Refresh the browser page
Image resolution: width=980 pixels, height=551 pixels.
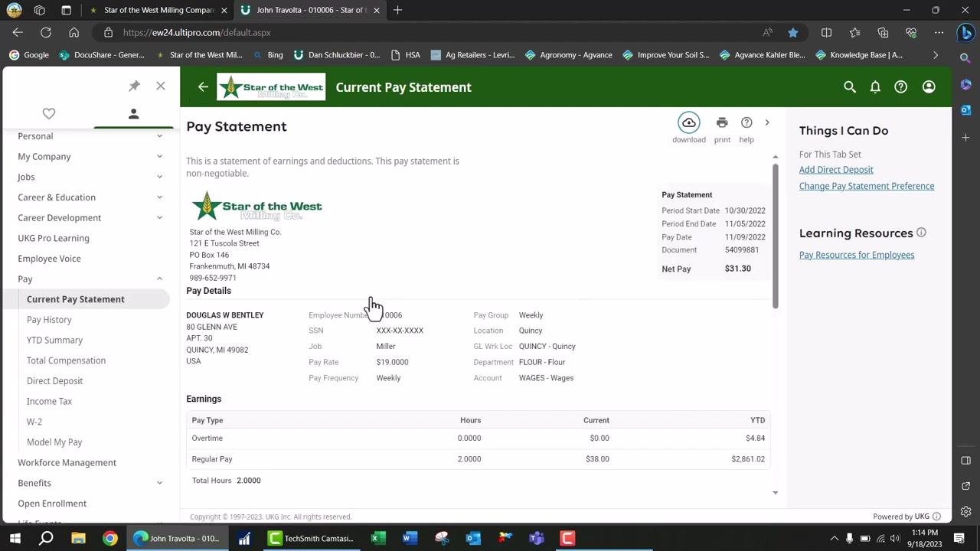point(46,32)
